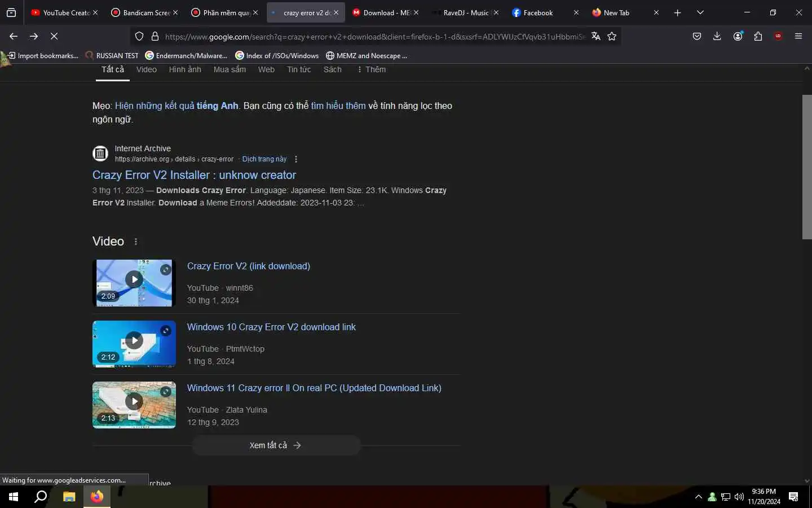Close the YouTube Creator tab

pos(95,12)
